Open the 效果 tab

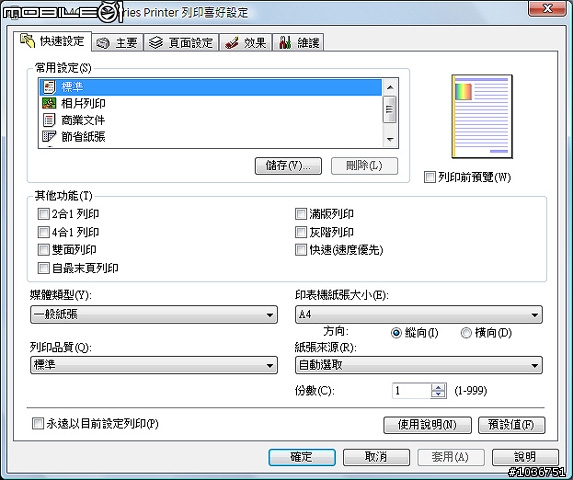246,43
